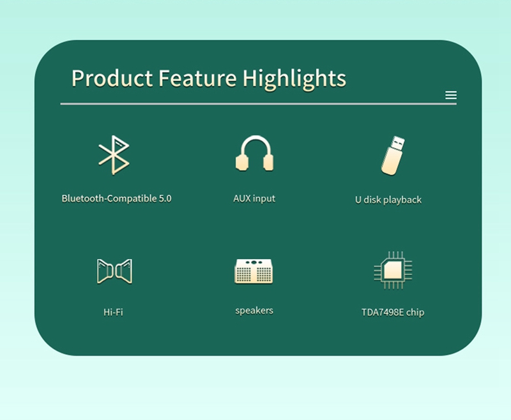Click the word "Highlights" in the heading

(294, 79)
